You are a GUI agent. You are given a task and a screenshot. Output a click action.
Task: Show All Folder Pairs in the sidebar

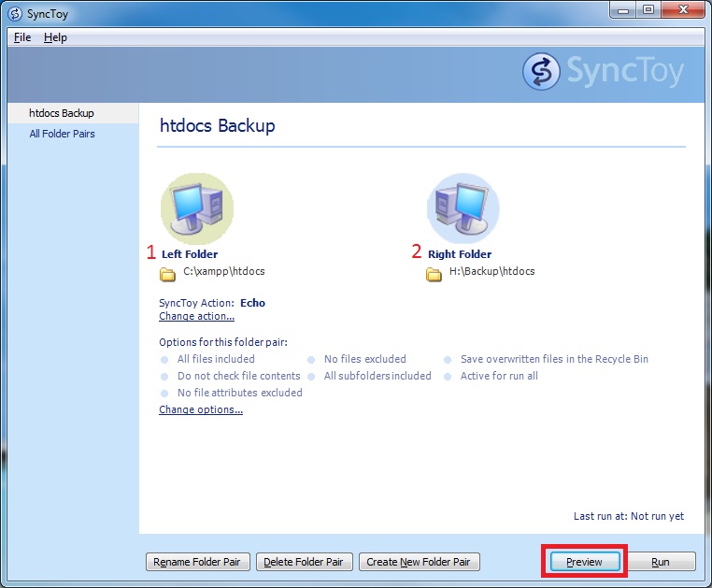pos(62,134)
